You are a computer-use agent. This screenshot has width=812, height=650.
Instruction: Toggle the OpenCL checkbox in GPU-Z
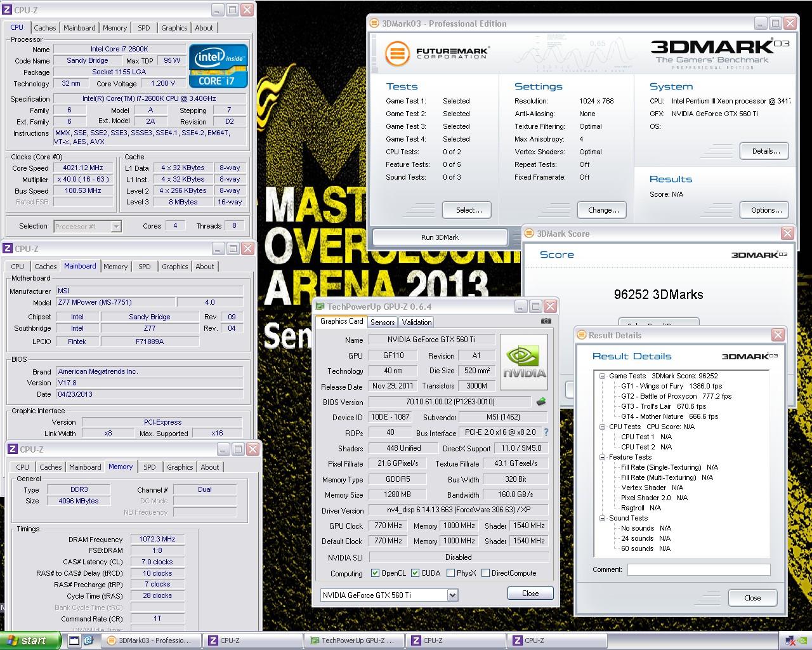point(376,573)
